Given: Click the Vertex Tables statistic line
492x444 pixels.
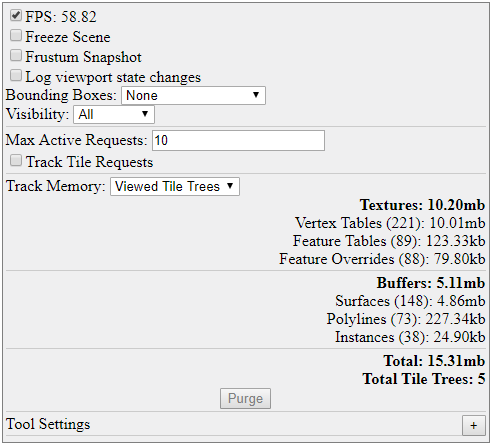Looking at the screenshot, I should 390,223.
